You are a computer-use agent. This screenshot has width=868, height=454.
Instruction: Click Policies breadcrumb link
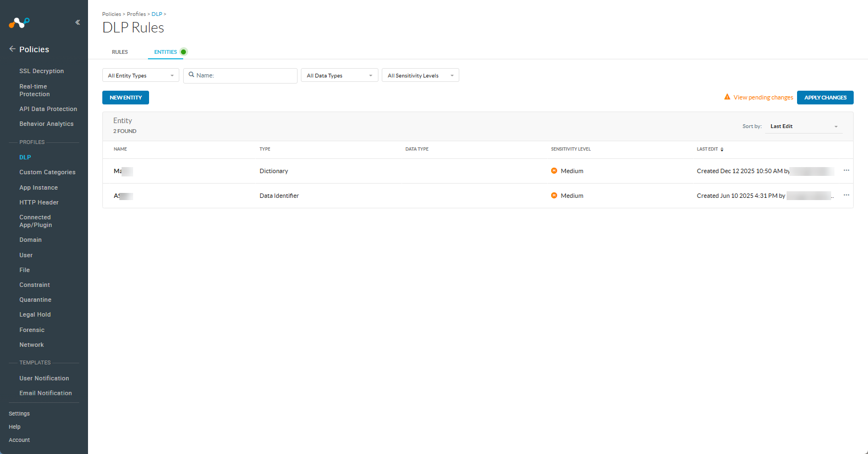[x=112, y=14]
